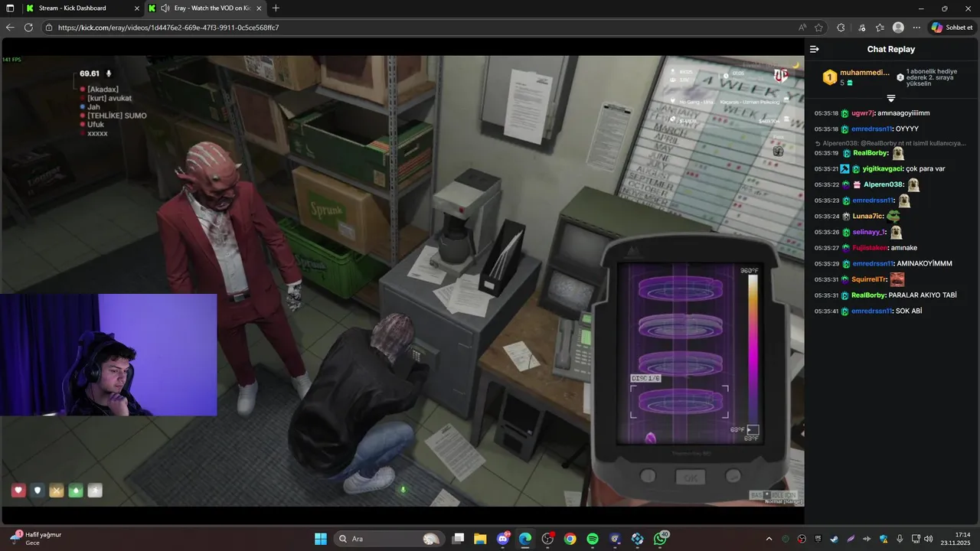Open weather widget Hafif yağmur
Screen dimensions: 980x551
click(36, 539)
